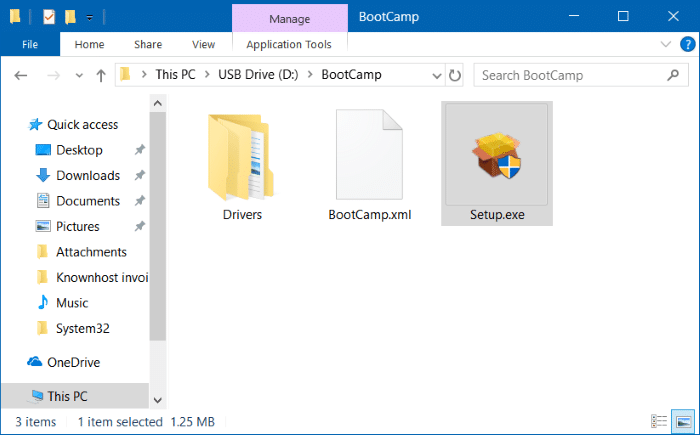Go back with the Back arrow
700x435 pixels.
[x=21, y=75]
